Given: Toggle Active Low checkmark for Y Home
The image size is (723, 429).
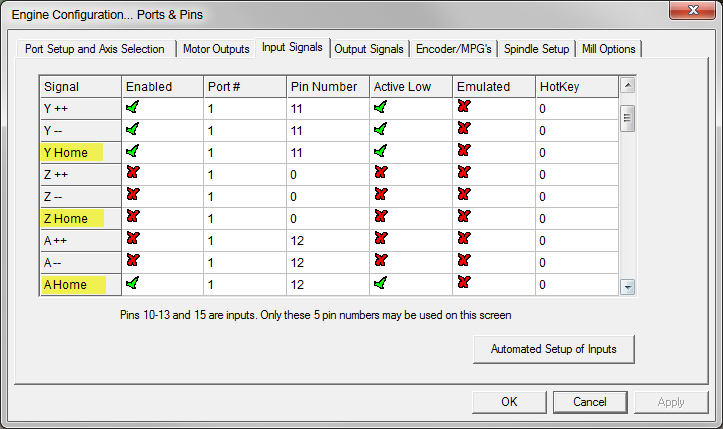Looking at the screenshot, I should pyautogui.click(x=380, y=151).
